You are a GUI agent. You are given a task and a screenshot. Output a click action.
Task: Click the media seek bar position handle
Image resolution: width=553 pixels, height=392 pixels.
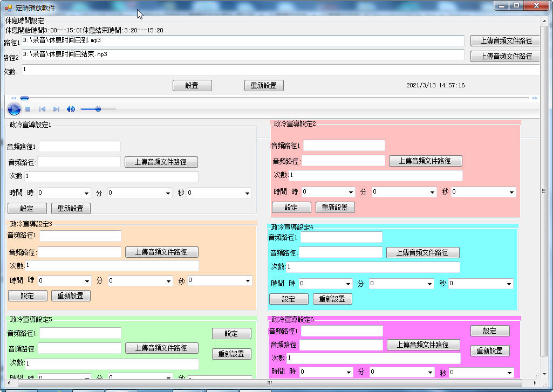pos(24,98)
